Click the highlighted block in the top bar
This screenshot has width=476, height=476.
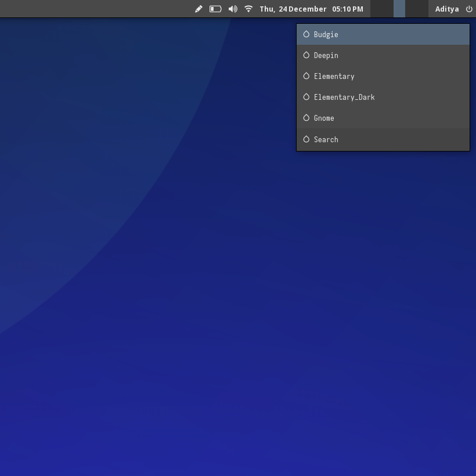pos(399,9)
